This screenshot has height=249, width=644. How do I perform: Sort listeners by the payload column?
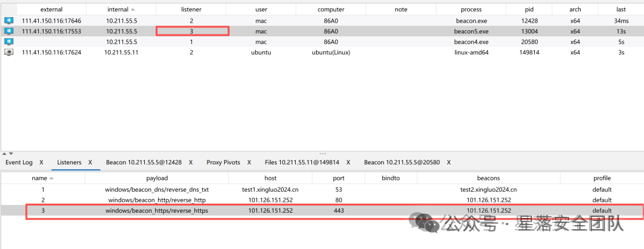point(157,178)
